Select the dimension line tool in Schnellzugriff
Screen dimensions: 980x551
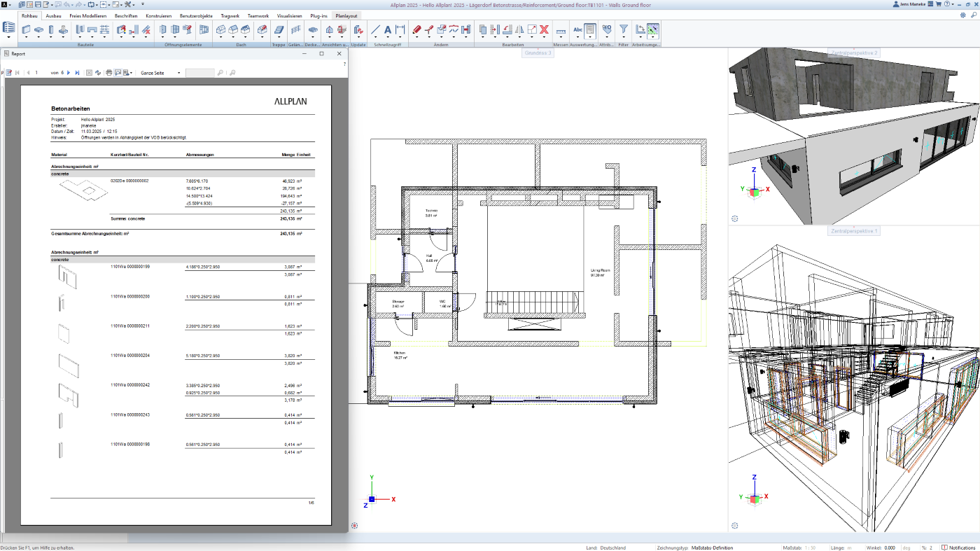400,29
